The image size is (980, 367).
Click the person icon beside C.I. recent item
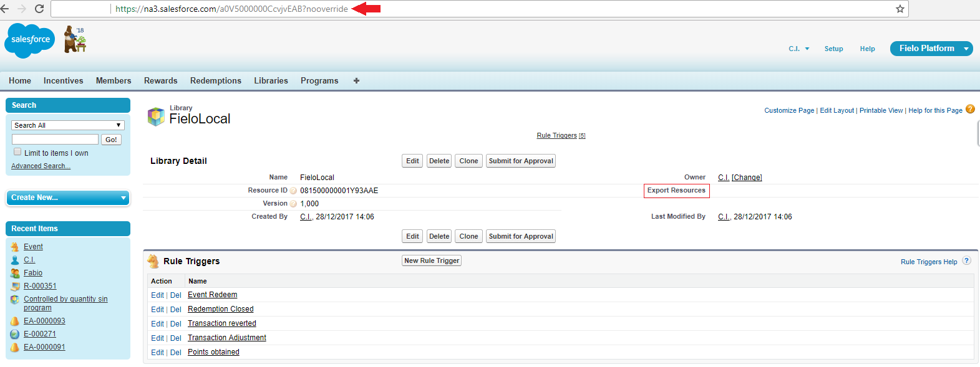15,260
